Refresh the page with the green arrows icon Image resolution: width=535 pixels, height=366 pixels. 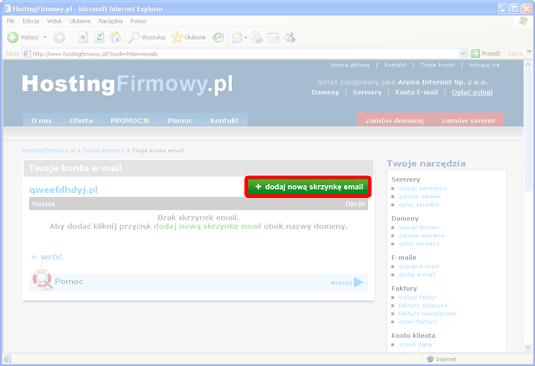[99, 37]
